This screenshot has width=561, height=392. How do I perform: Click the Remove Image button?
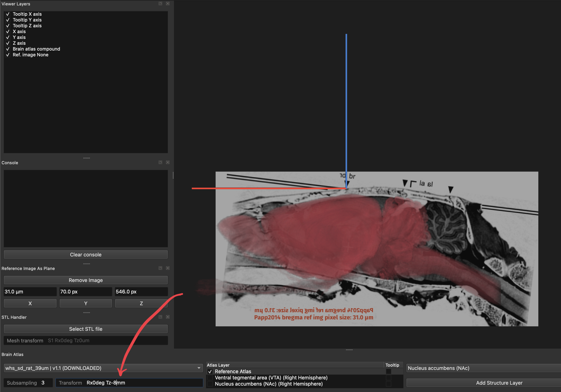pyautogui.click(x=86, y=280)
